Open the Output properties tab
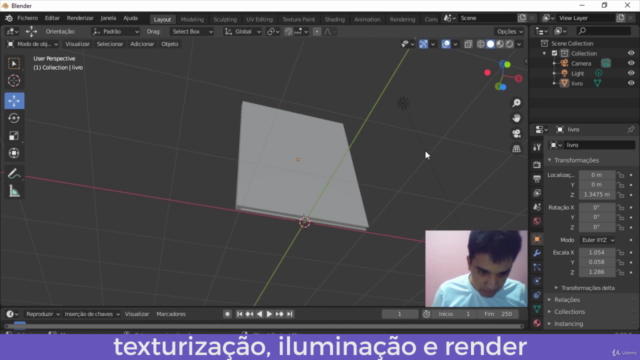This screenshot has height=360, width=640. click(x=537, y=178)
